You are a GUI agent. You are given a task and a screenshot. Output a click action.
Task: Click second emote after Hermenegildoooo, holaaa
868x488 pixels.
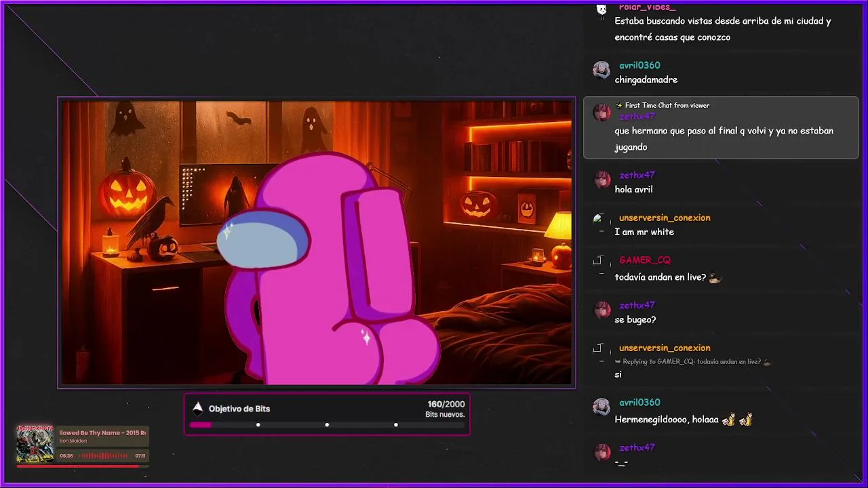[746, 420]
